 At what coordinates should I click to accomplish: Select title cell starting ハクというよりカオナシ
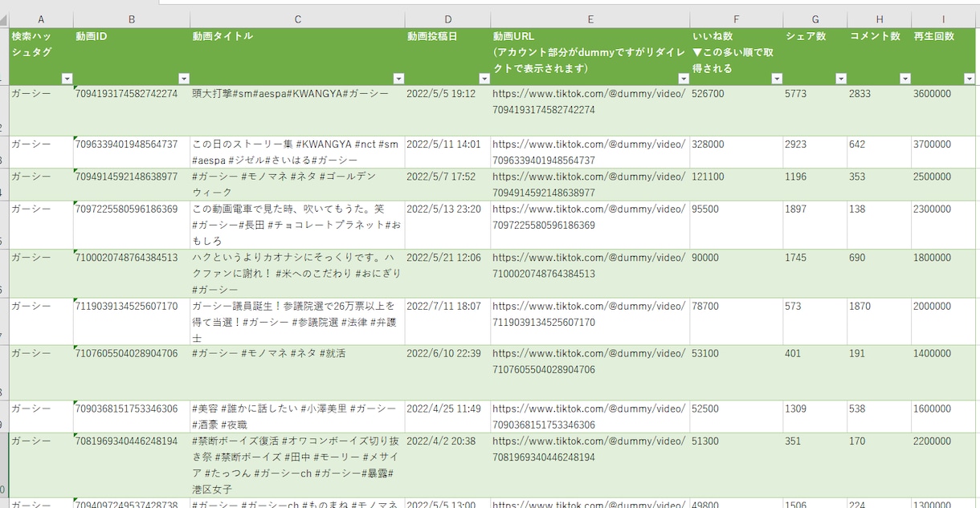(298, 274)
